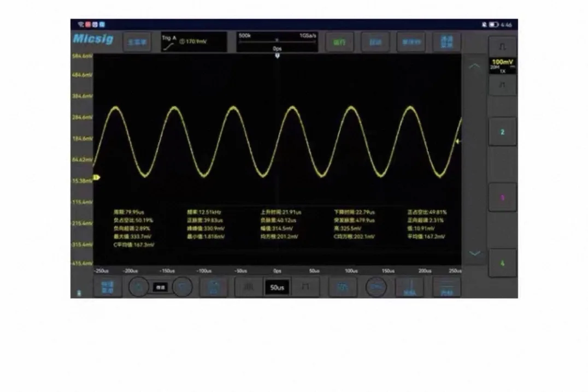Viewport: 588px width, 392px height.
Task: Click the 500k 1GSa/s memory depth bar
Action: click(x=277, y=41)
